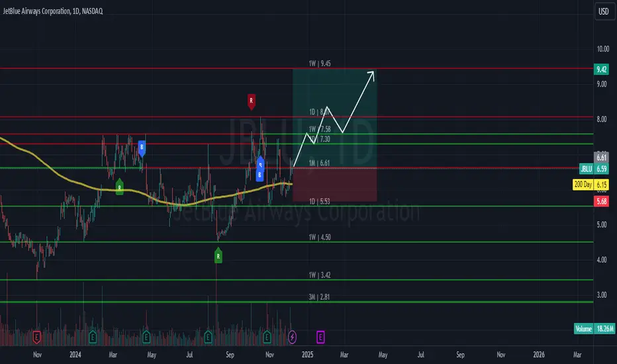The image size is (617, 364).
Task: Click the blue B marker near the April highs
Action: point(142,148)
